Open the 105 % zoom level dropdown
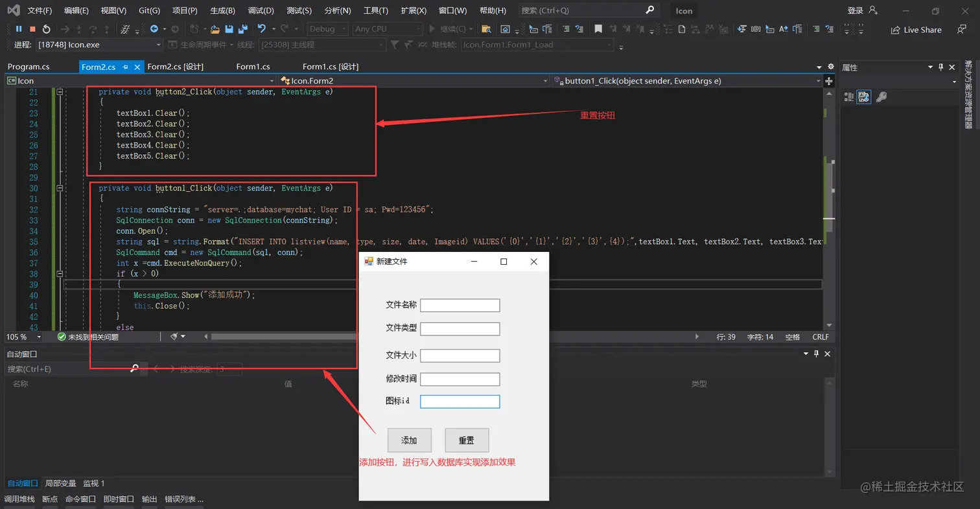 [24, 337]
